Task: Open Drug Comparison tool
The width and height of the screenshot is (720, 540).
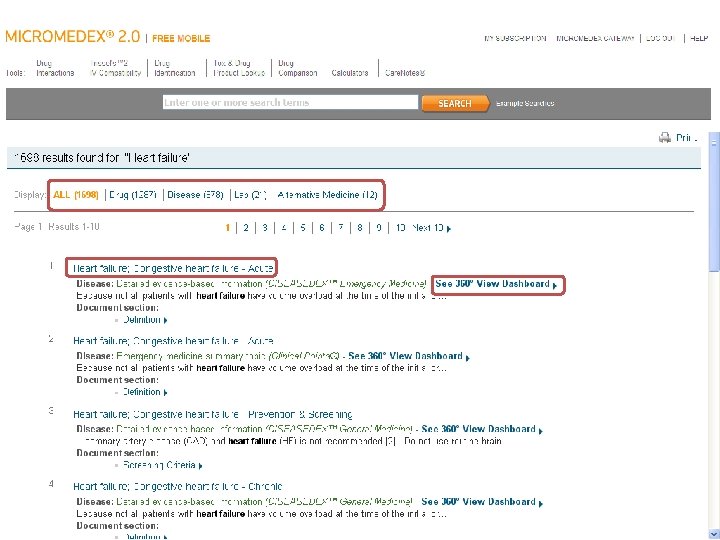Action: 298,68
